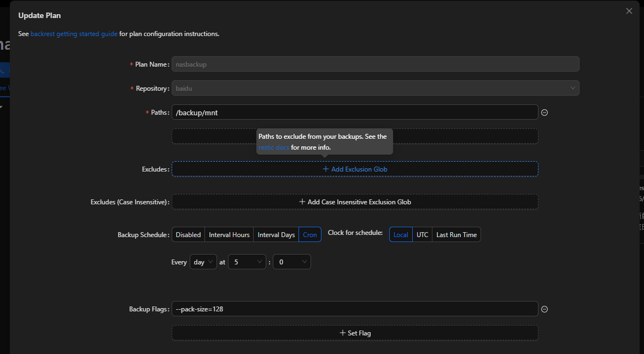Expand the Repository dropdown showing baidu
This screenshot has height=354, width=644.
(x=375, y=88)
